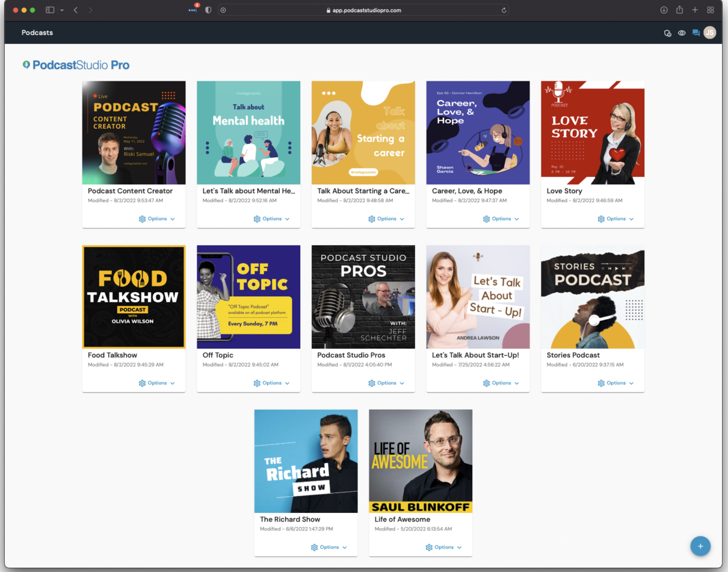
Task: Click the sidebar chevron menu next to sidebar toggle
Action: [61, 10]
